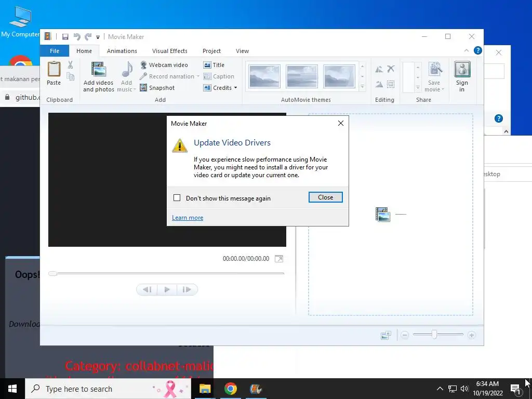Click Previous frame button
The height and width of the screenshot is (399, 532).
coord(147,289)
